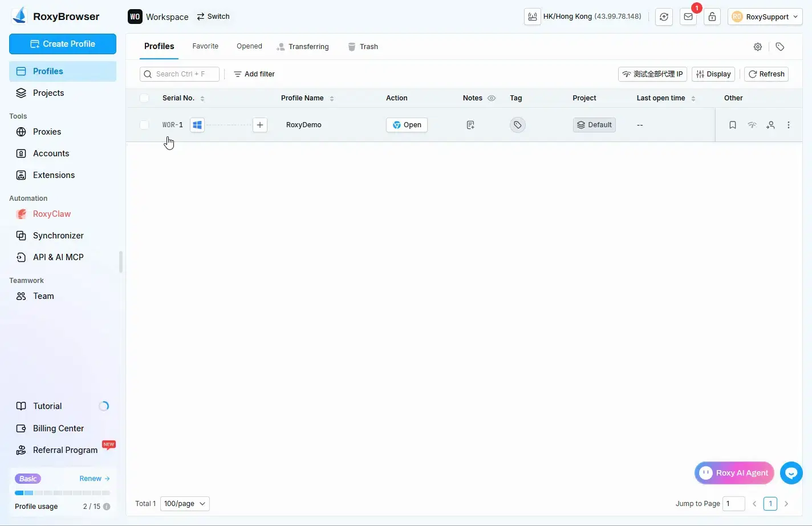The image size is (812, 526).
Task: Click the Create Profile button
Action: (x=63, y=44)
